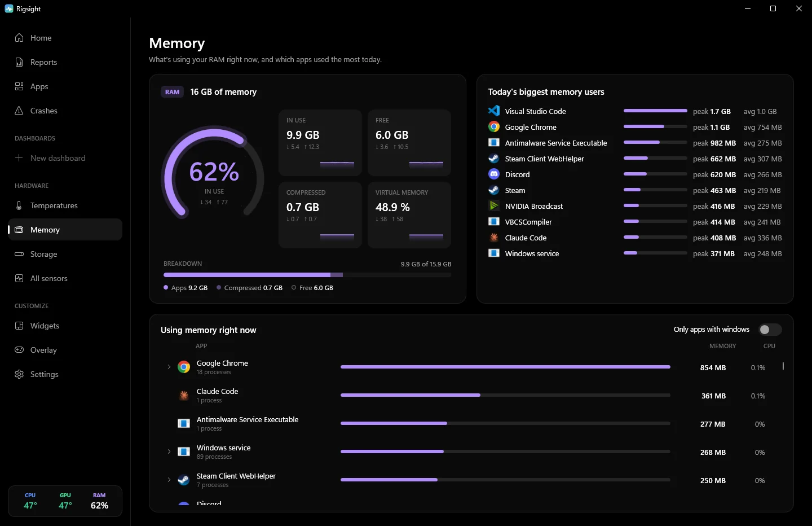Click the RAM badge label
Viewport: 812px width, 526px height.
pos(173,92)
